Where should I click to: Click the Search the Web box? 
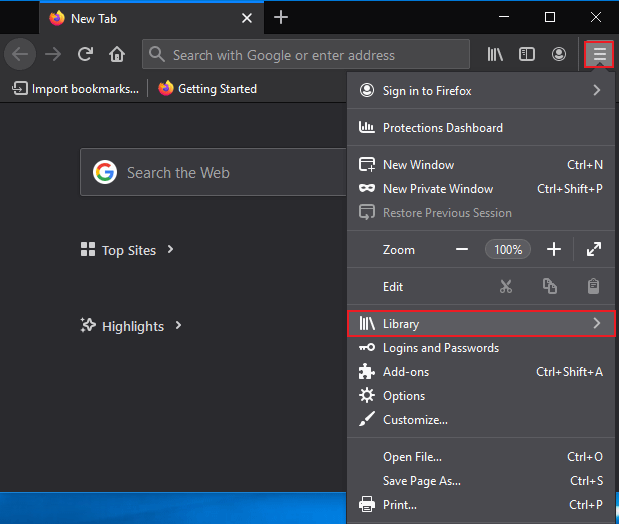click(214, 172)
